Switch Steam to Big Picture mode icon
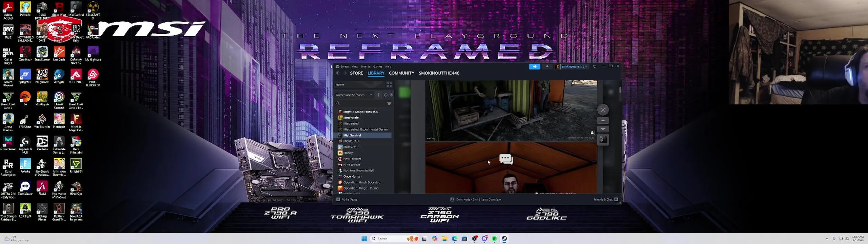Image resolution: width=868 pixels, height=244 pixels. coord(595,67)
